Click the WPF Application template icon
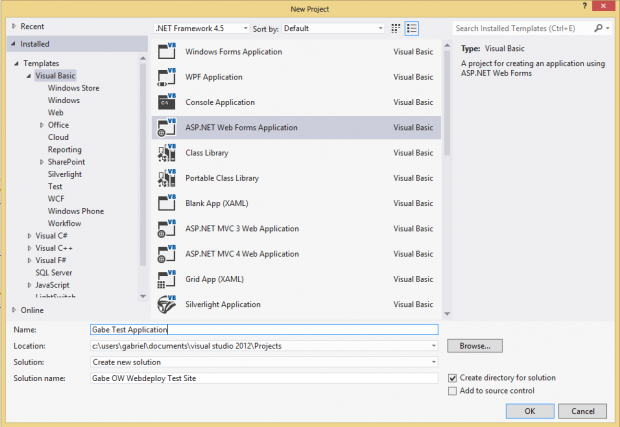 point(166,77)
